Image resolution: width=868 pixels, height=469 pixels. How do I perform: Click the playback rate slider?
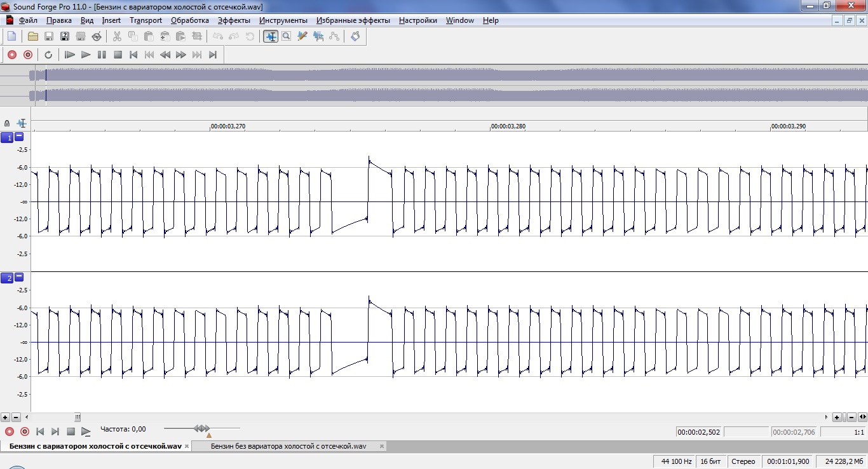tap(201, 429)
